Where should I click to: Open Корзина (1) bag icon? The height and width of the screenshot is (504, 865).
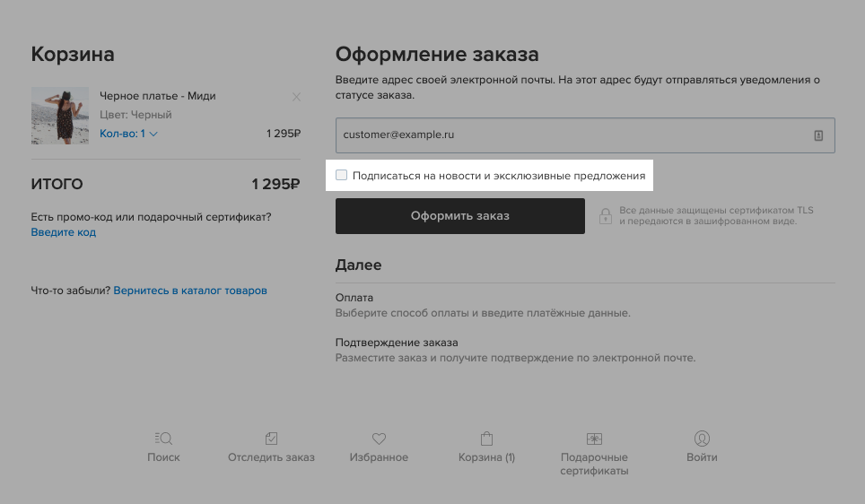pyautogui.click(x=486, y=439)
